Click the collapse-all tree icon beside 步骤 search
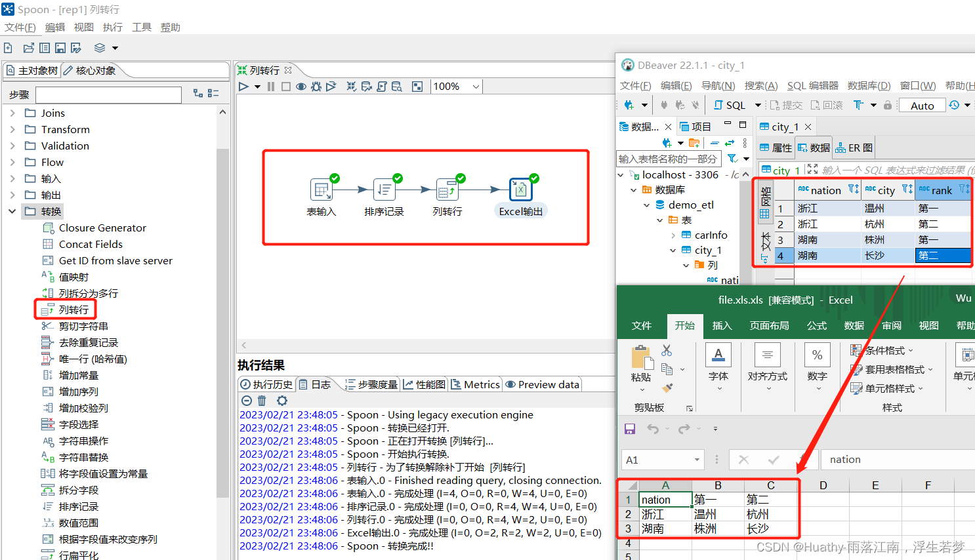This screenshot has height=560, width=975. pos(213,94)
